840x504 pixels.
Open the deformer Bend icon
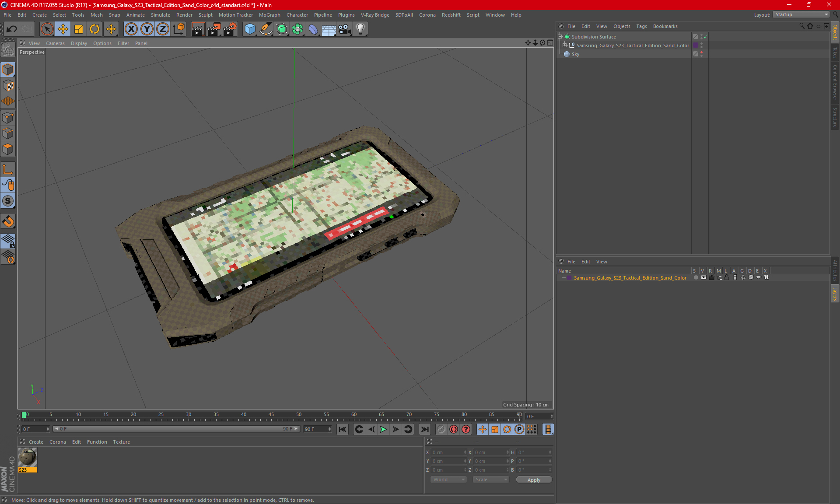[313, 29]
